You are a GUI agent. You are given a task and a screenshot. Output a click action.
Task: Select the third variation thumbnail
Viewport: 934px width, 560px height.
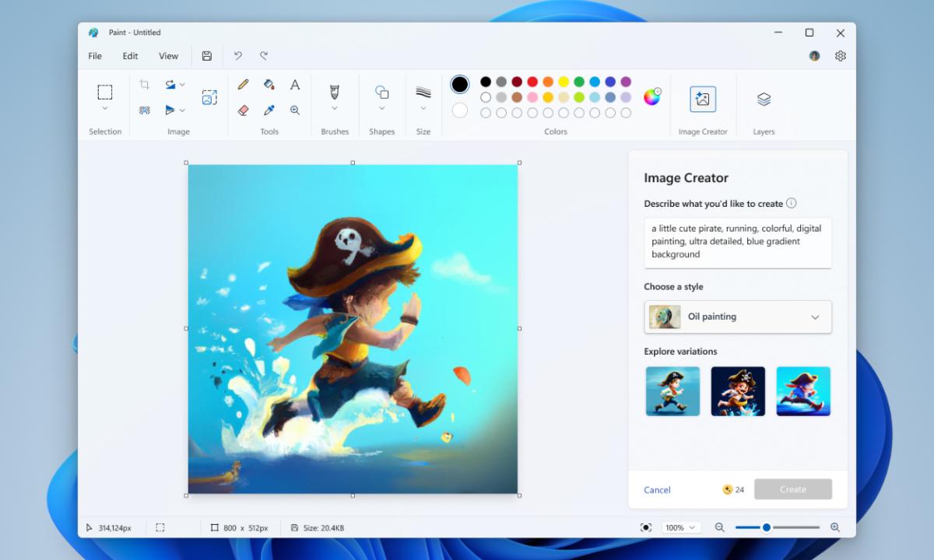pos(803,390)
